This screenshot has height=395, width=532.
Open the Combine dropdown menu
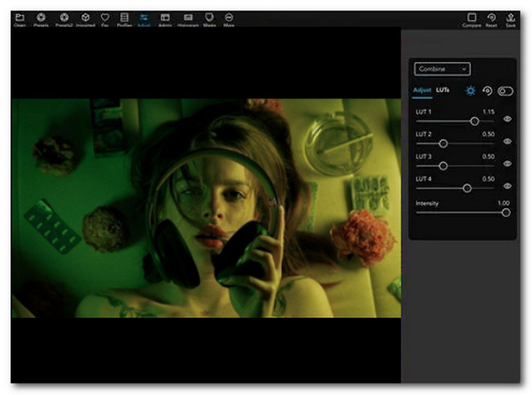click(x=442, y=68)
